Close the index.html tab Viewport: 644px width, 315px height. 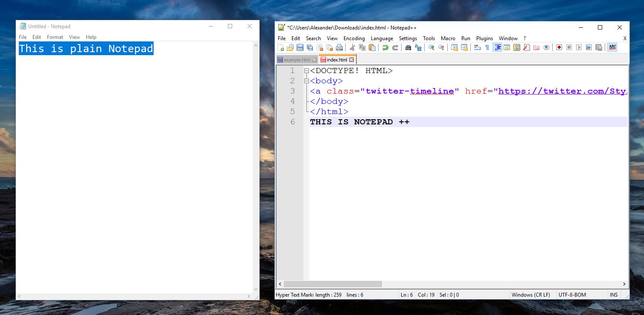click(x=352, y=60)
